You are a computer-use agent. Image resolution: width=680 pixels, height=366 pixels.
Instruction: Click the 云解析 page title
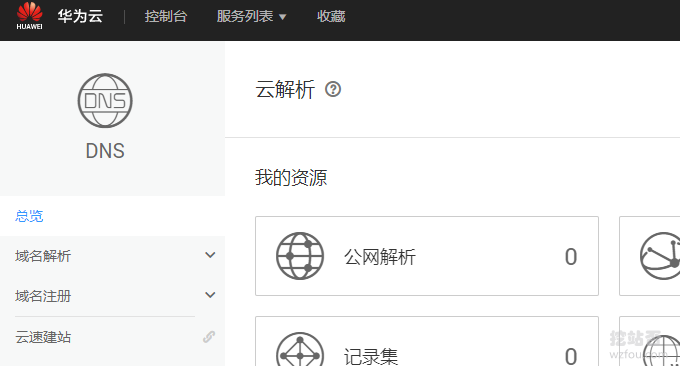click(x=285, y=90)
